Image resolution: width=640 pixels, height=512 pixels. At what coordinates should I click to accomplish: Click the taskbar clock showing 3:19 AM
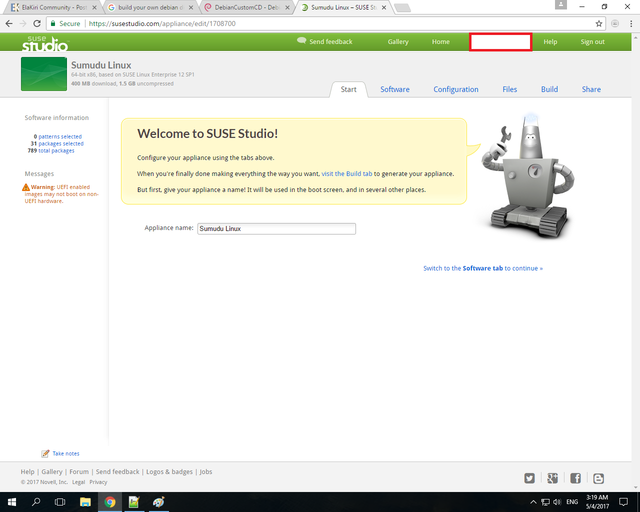597,502
